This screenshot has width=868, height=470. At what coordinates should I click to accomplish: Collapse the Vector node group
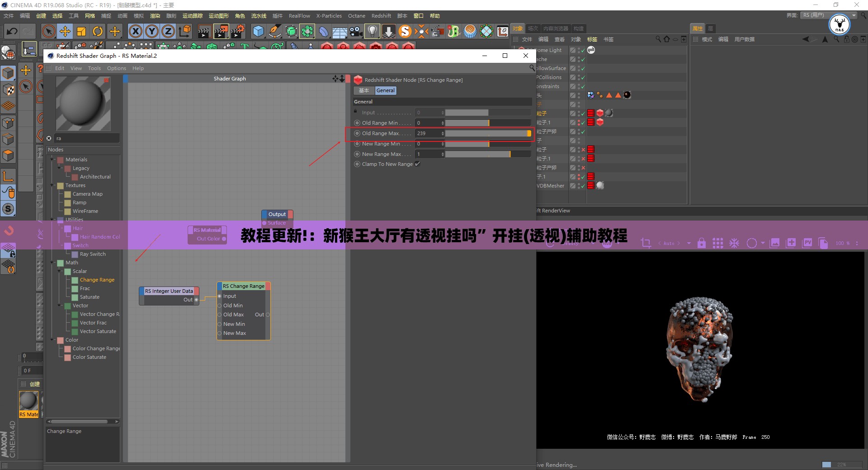pos(60,305)
